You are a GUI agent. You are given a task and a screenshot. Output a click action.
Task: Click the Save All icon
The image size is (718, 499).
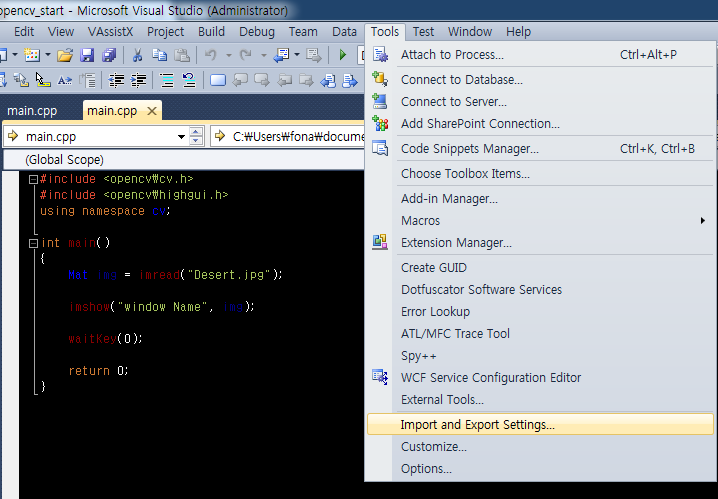109,55
